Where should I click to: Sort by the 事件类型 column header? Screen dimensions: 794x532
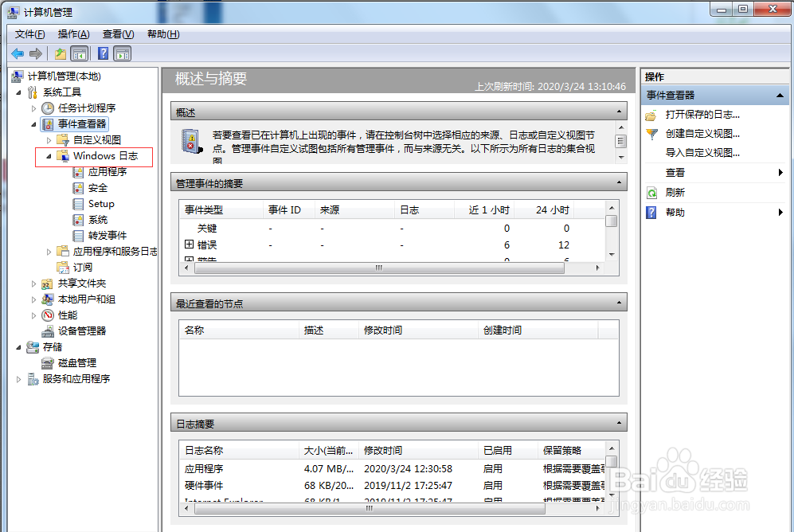click(x=221, y=210)
